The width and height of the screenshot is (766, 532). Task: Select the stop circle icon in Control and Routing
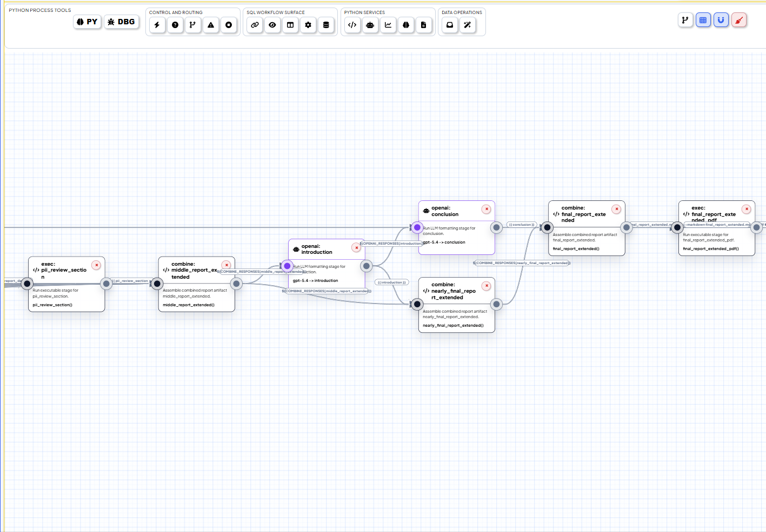(229, 25)
